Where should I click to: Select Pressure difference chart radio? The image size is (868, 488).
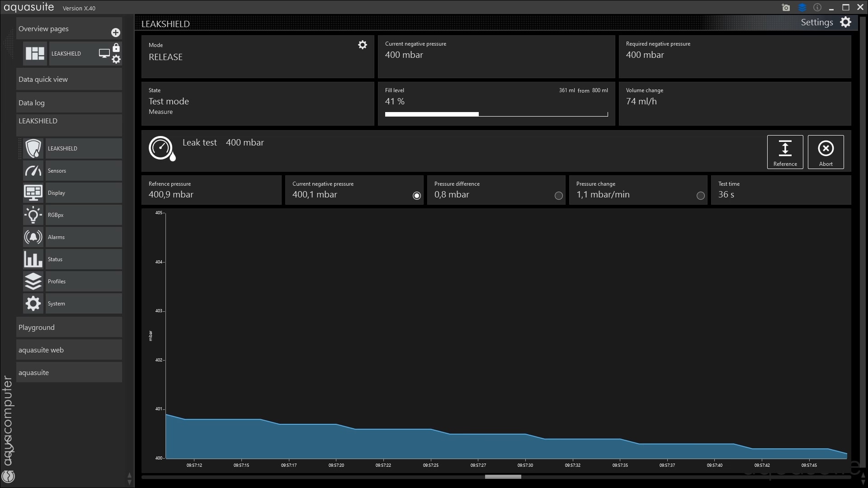(x=559, y=196)
